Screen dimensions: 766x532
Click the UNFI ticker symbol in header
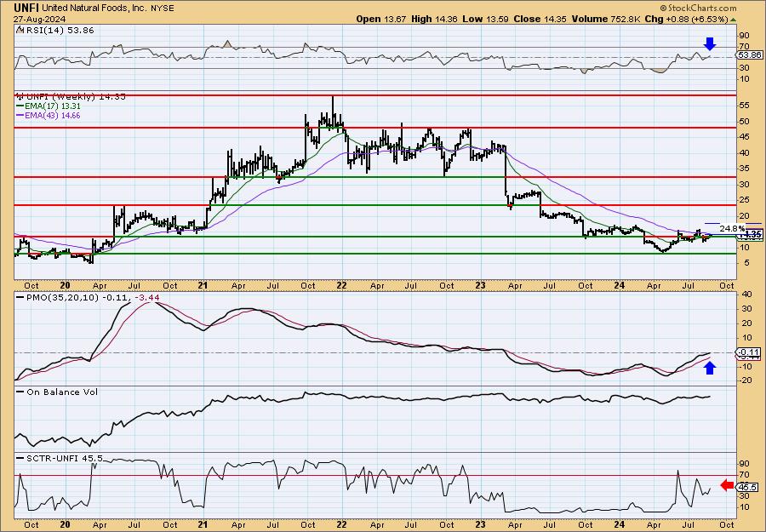(x=26, y=8)
